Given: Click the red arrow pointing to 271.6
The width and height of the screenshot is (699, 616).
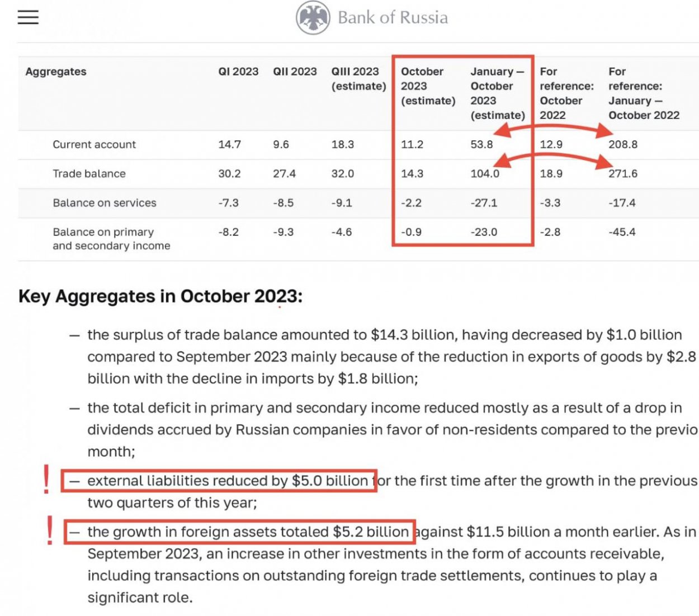Looking at the screenshot, I should (x=603, y=162).
